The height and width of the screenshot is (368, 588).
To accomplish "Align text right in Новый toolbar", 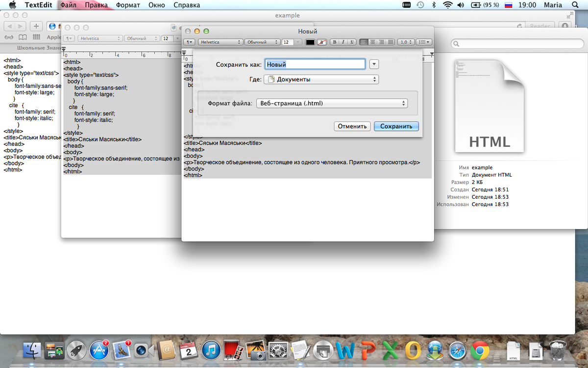I will (x=381, y=42).
